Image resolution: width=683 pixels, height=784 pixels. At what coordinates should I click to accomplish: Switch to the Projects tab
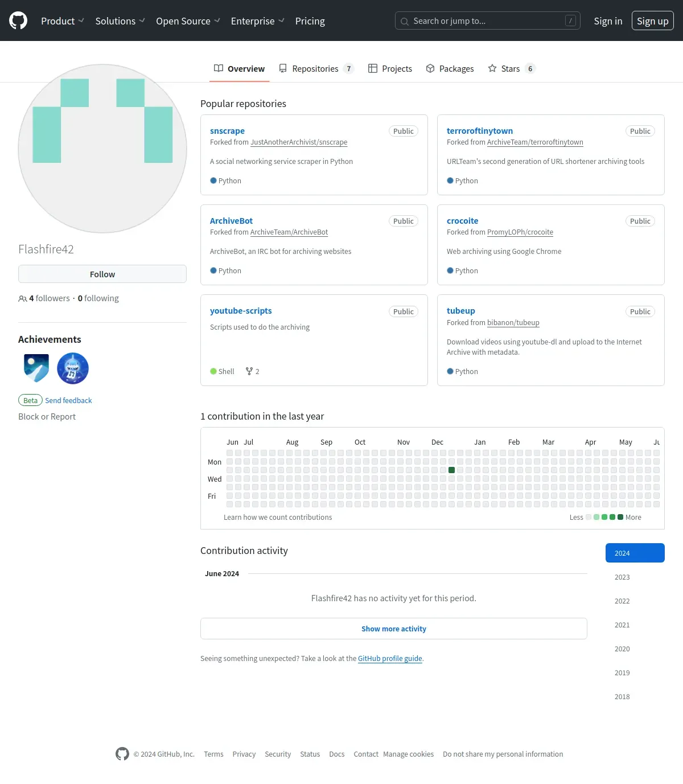click(x=390, y=68)
